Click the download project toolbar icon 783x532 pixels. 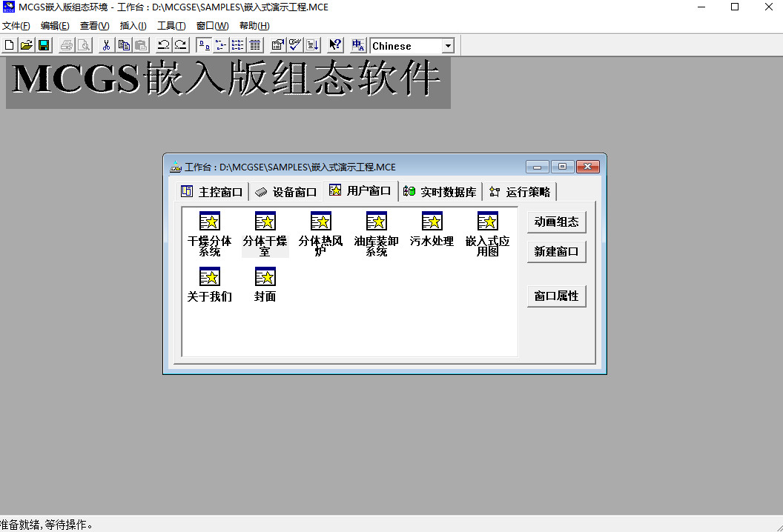click(x=313, y=45)
